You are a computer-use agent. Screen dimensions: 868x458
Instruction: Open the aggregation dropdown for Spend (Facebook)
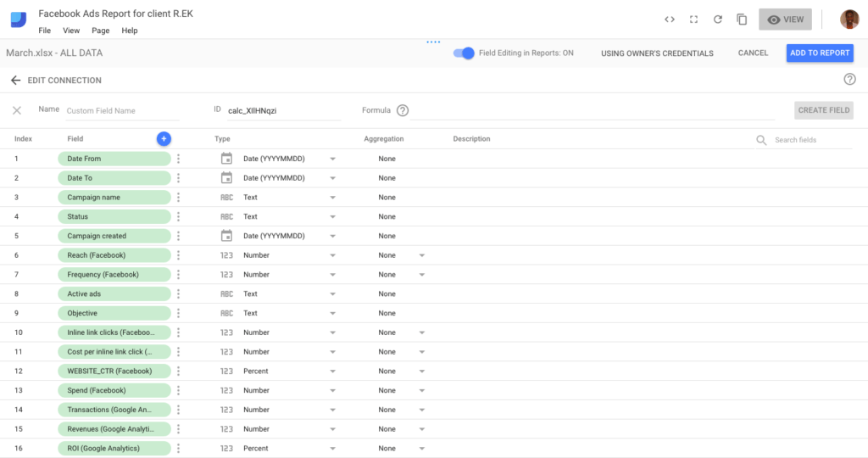click(x=422, y=391)
